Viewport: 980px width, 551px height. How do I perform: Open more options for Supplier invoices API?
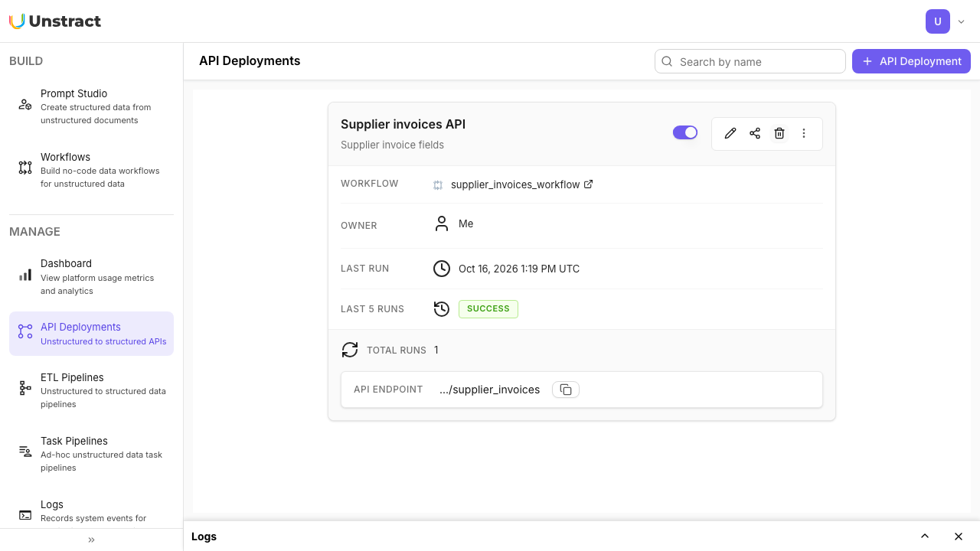pyautogui.click(x=804, y=133)
